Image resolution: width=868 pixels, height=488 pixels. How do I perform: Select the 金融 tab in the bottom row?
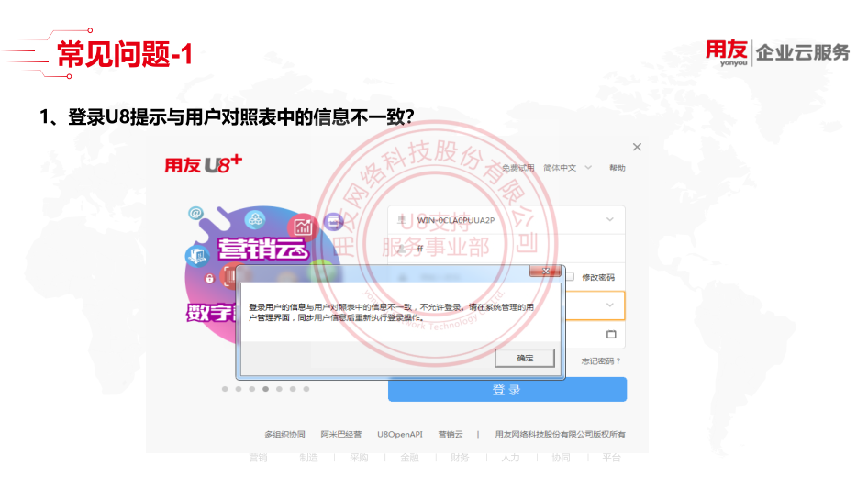click(x=409, y=458)
